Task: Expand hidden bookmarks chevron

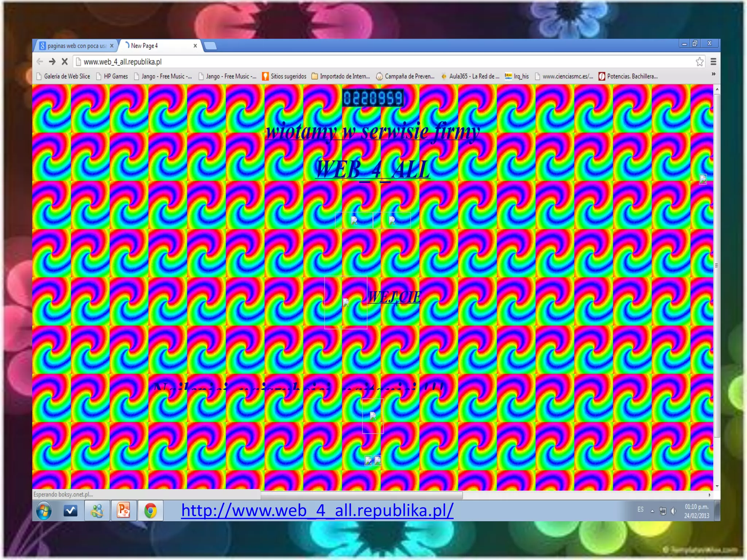Action: (713, 74)
